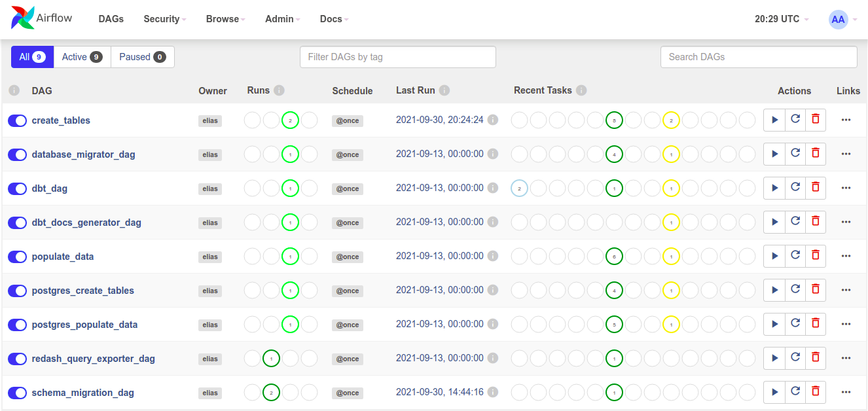Open the create_tables DAG link

pos(61,120)
